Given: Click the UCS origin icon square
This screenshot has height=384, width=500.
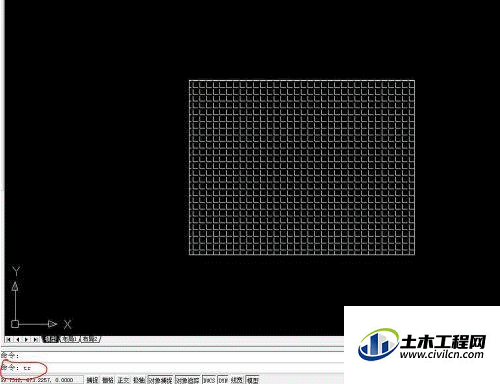Looking at the screenshot, I should (15, 324).
